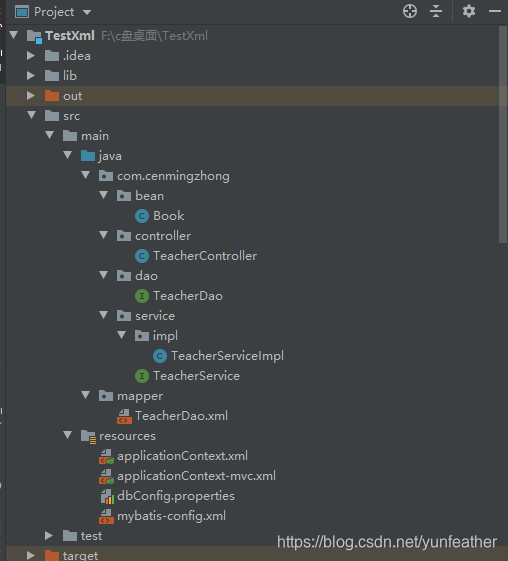This screenshot has width=508, height=561.
Task: Open Project panel settings gear
Action: coord(469,11)
